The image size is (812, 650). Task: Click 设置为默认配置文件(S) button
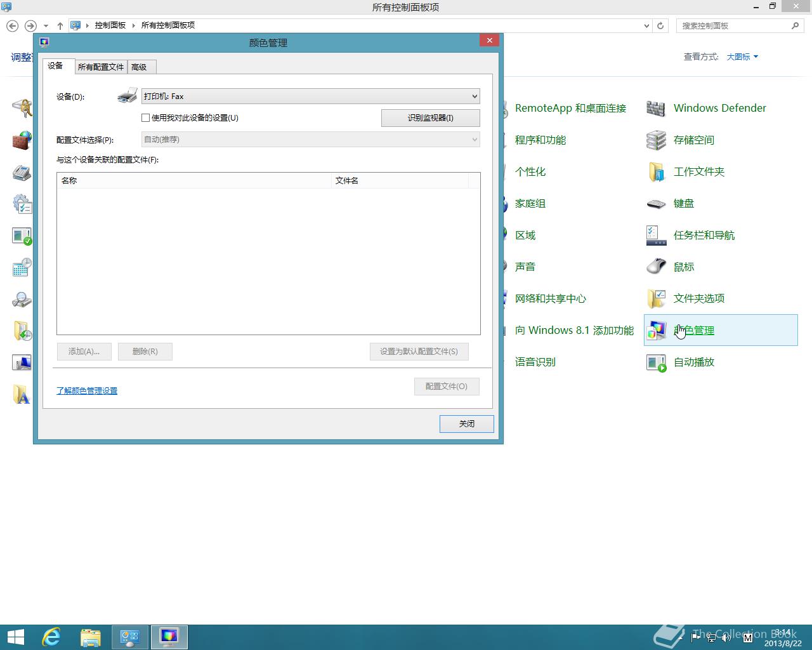419,352
